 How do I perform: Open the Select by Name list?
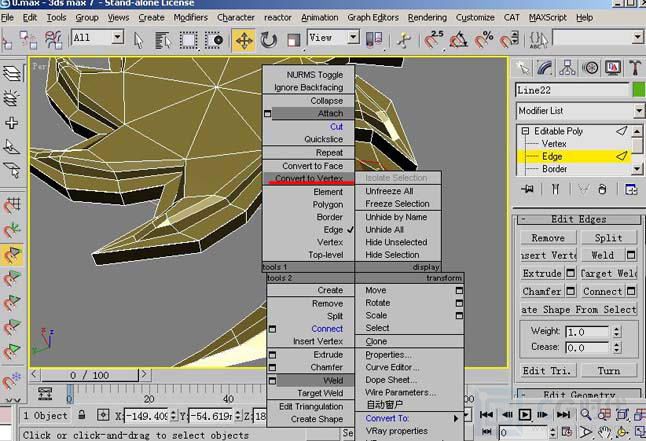pos(163,40)
